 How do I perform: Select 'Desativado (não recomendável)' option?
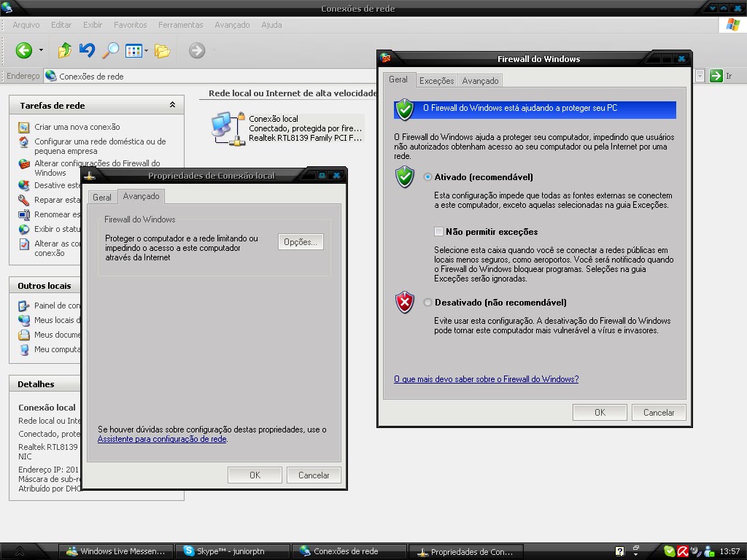tap(428, 303)
